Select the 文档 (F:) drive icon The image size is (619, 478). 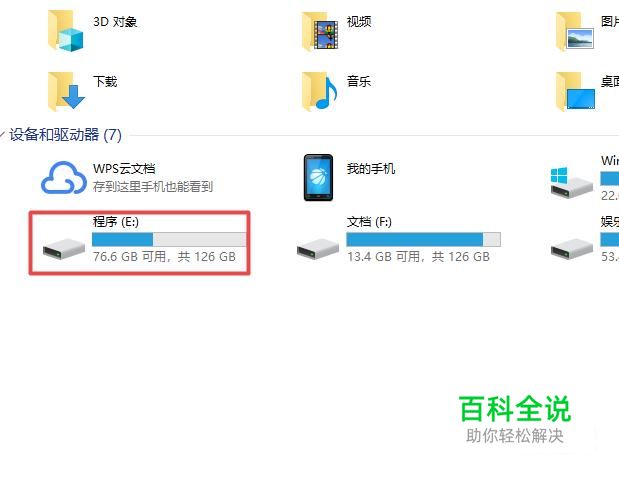(318, 249)
